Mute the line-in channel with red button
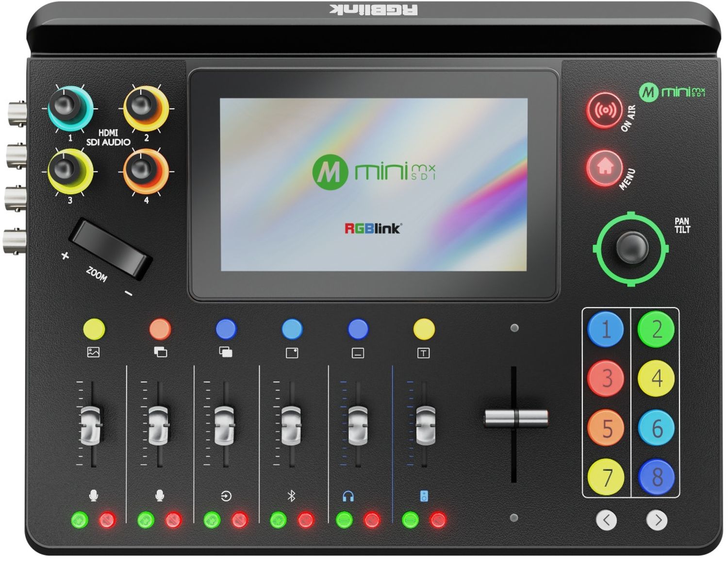This screenshot has height=561, width=728. click(240, 520)
